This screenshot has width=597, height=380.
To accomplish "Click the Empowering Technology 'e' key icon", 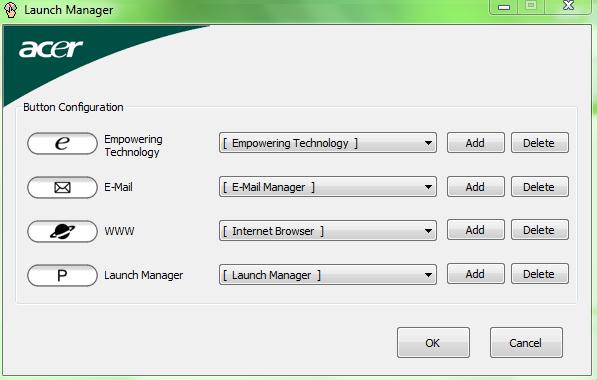I will [x=62, y=144].
